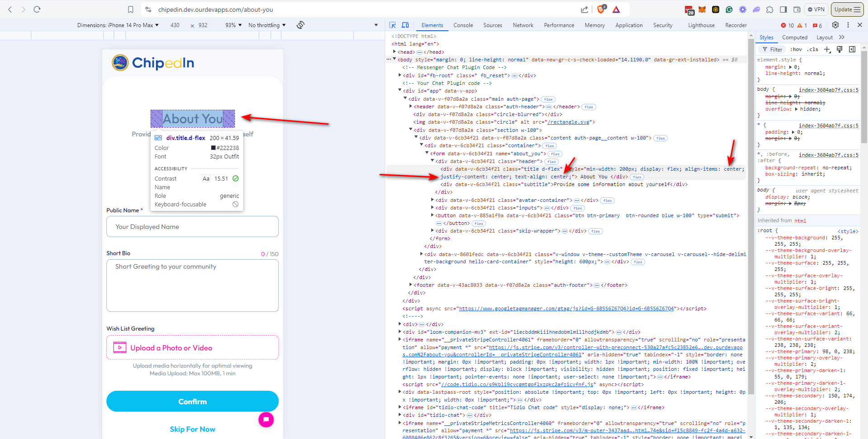The image size is (868, 439).
Task: Open the red extension with badge 20
Action: click(x=689, y=10)
